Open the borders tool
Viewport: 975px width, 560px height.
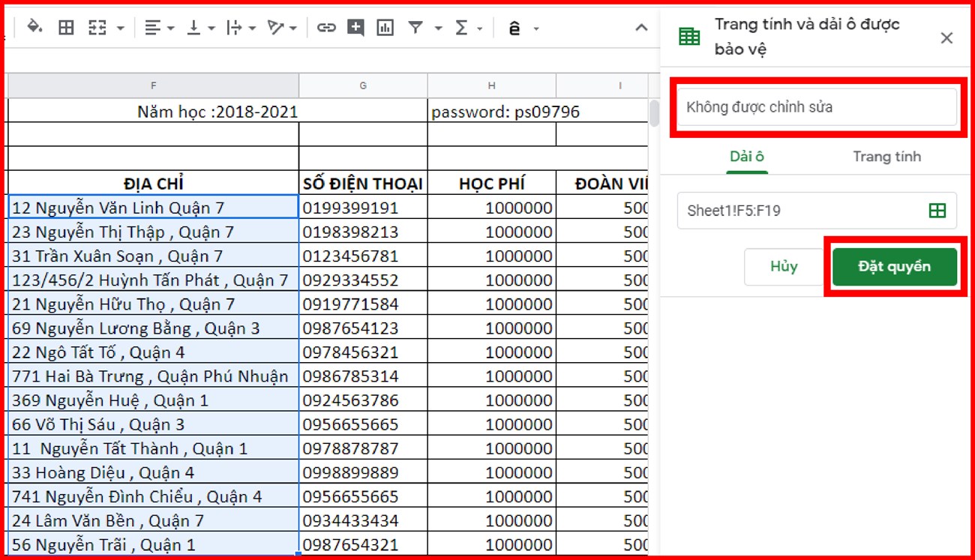[x=66, y=28]
